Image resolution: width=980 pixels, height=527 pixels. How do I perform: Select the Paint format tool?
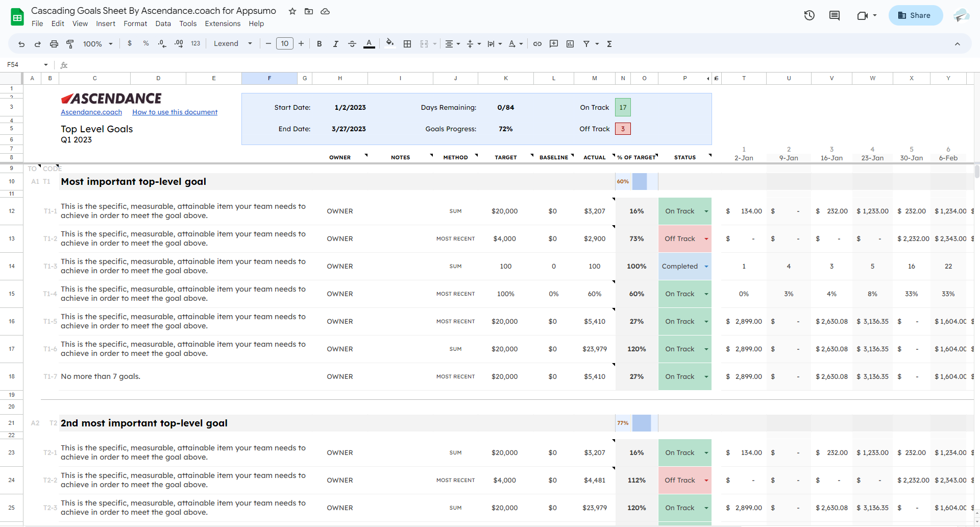70,44
